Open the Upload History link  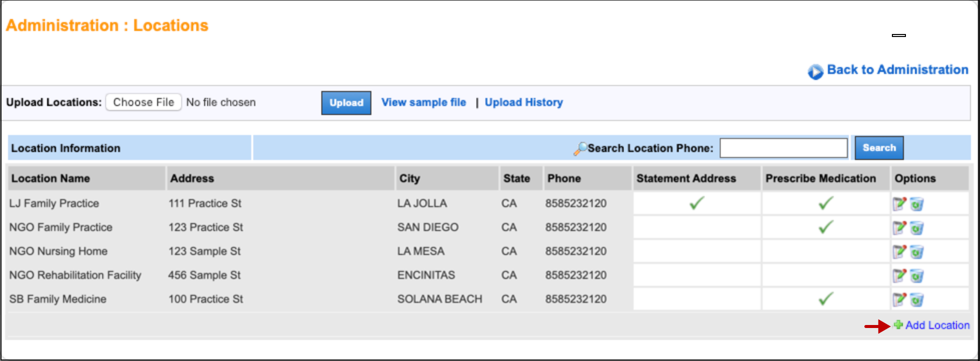click(524, 102)
